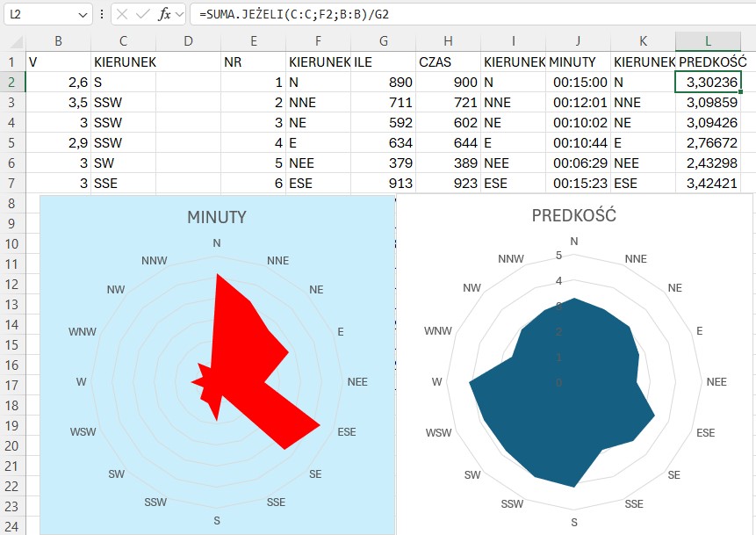The width and height of the screenshot is (756, 535).
Task: Select row 5 header
Action: tap(12, 142)
